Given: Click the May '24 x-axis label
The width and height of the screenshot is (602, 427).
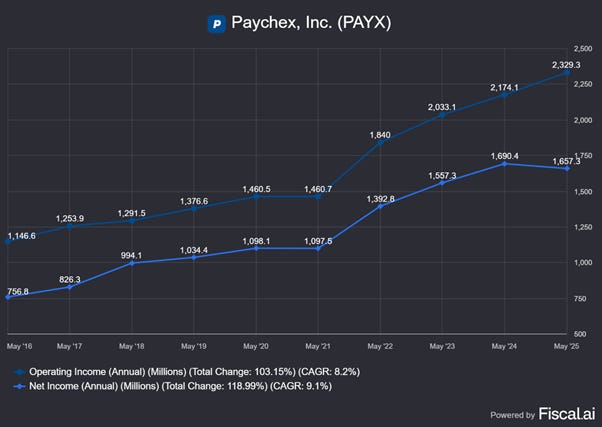Looking at the screenshot, I should click(x=504, y=346).
